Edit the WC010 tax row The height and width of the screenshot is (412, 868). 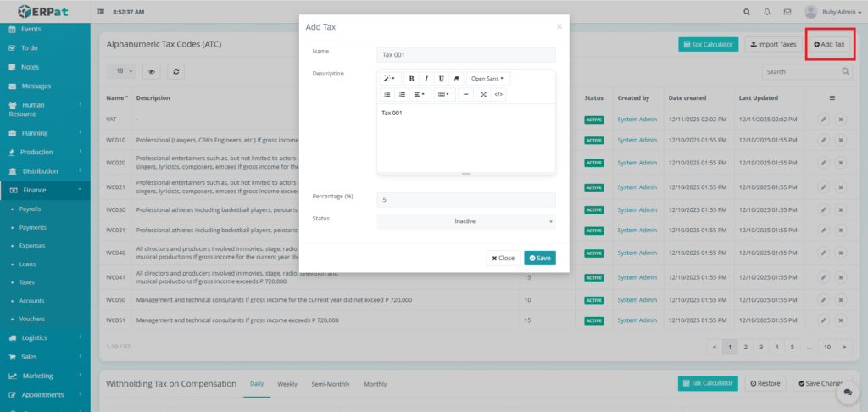point(824,141)
